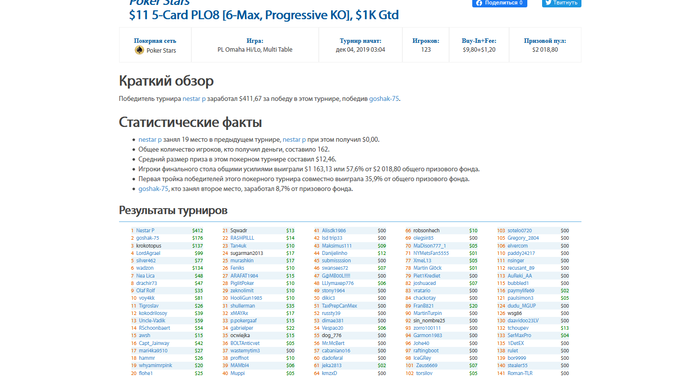700x376 pixels.
Task: Open wadzon profile at rank 6
Action: point(145,268)
